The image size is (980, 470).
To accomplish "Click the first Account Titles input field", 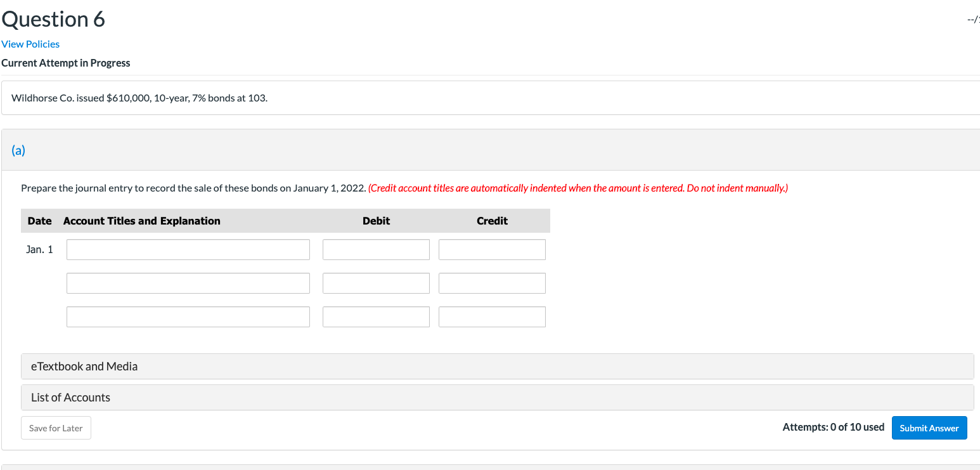I will pos(188,249).
